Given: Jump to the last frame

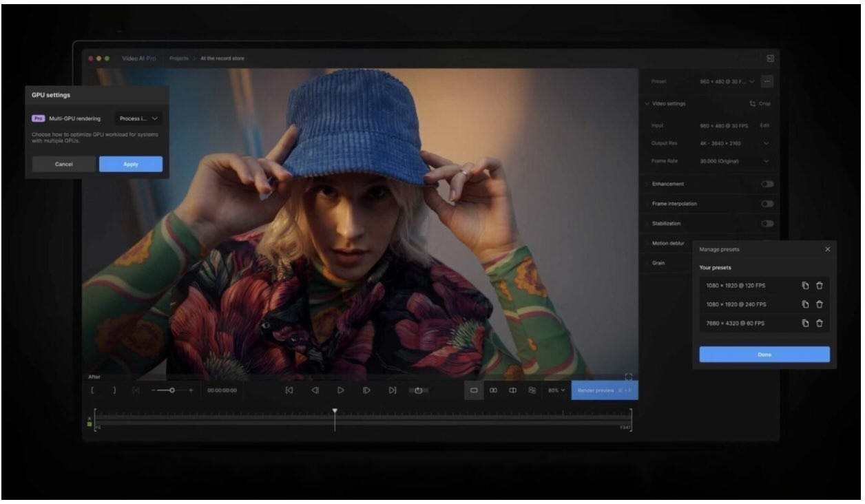Looking at the screenshot, I should [x=393, y=390].
